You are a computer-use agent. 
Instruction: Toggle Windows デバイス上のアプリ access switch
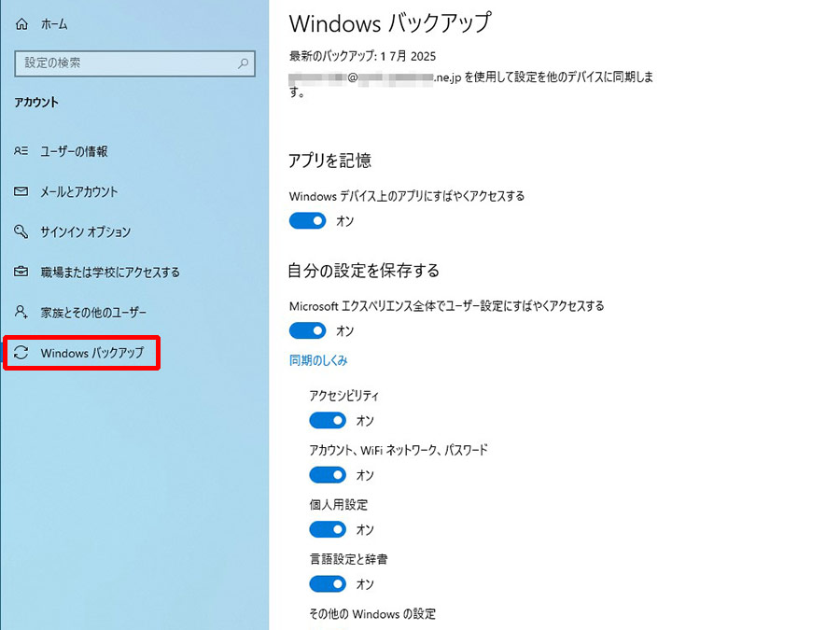(x=307, y=220)
